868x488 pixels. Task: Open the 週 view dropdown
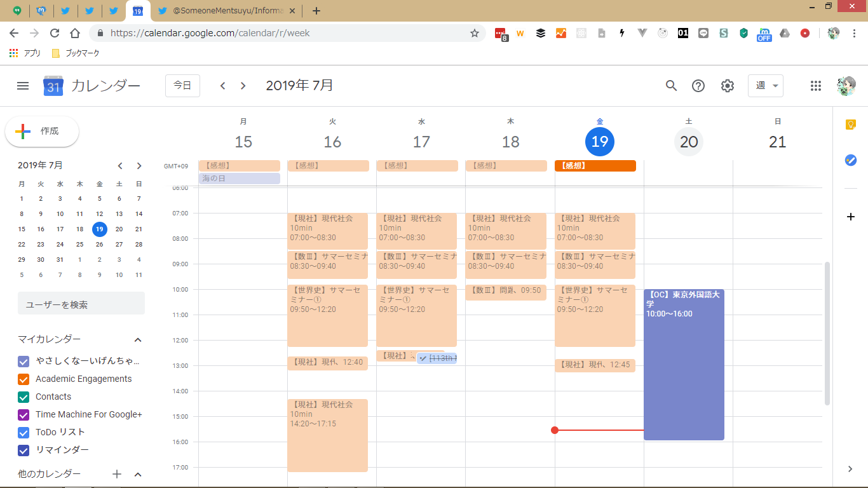(765, 86)
